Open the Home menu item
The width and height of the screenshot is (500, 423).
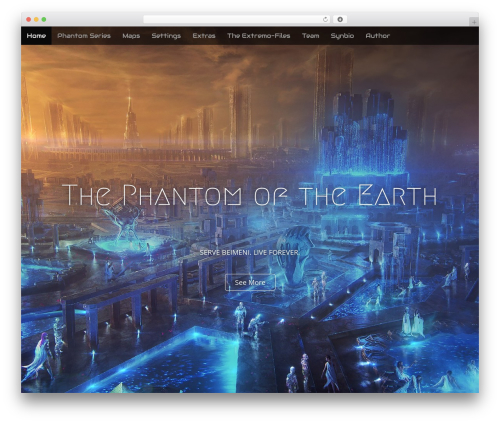(36, 36)
